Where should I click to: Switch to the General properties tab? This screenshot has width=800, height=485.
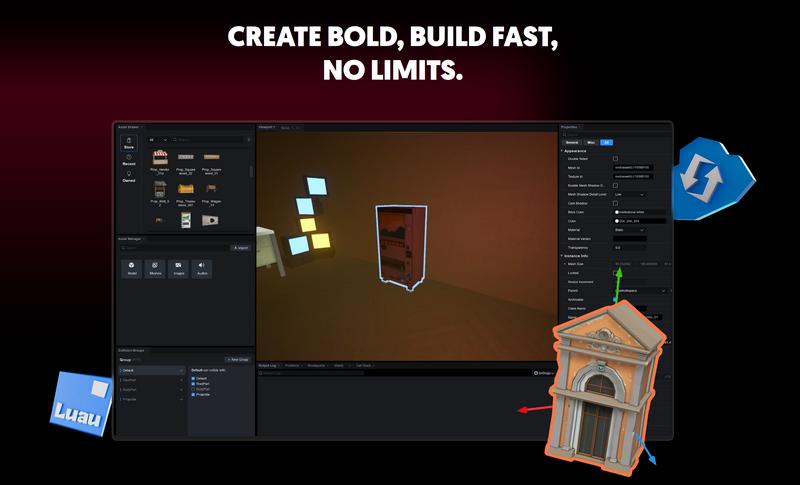(572, 142)
